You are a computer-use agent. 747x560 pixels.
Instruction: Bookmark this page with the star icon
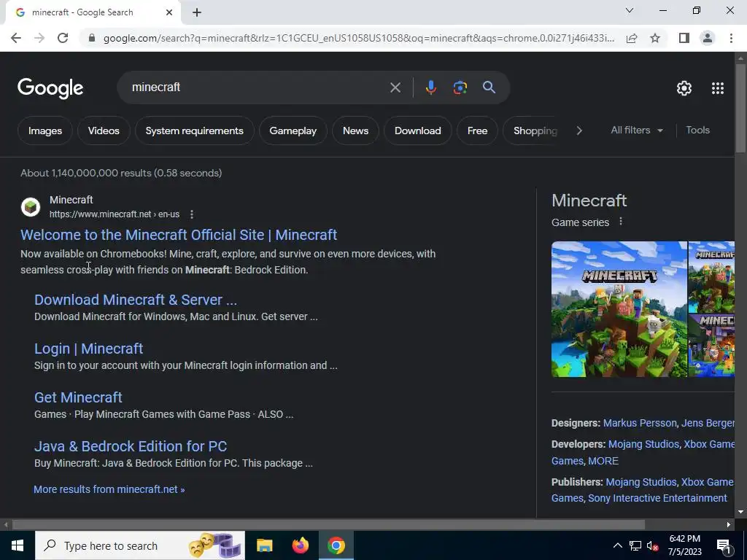(655, 38)
